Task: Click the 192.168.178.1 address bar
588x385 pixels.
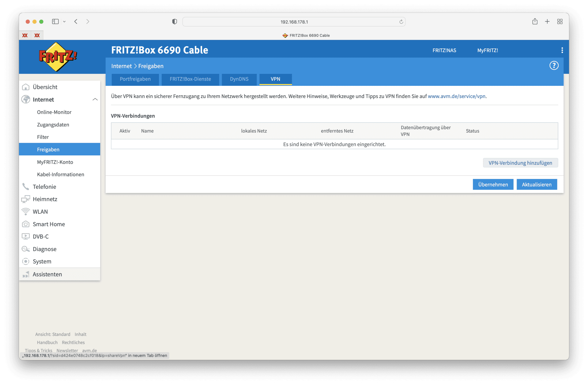Action: click(294, 22)
